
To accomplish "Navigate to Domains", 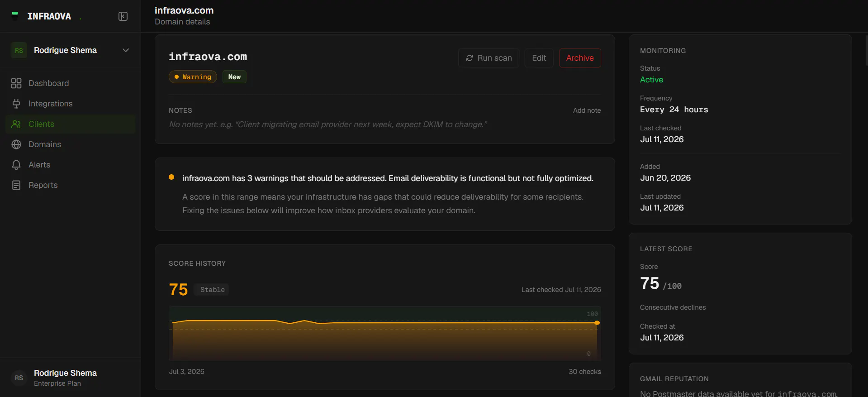I will pos(70,144).
